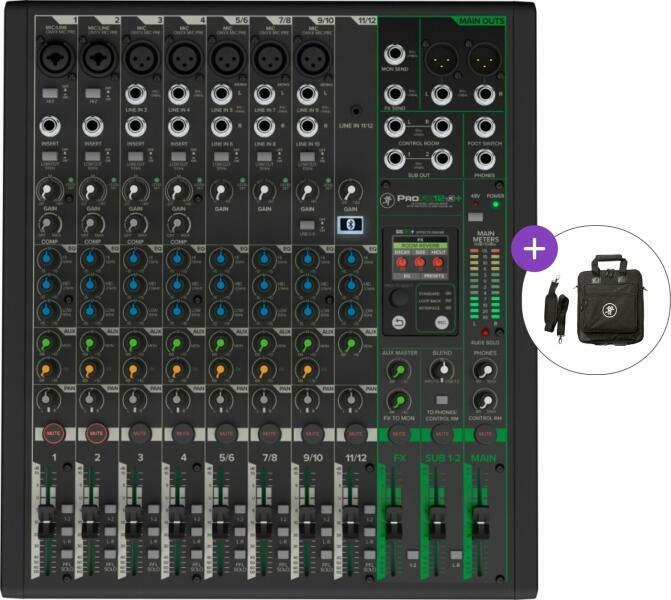The image size is (671, 600).
Task: Toggle the channel 5/6 MUTE button
Action: [x=226, y=434]
